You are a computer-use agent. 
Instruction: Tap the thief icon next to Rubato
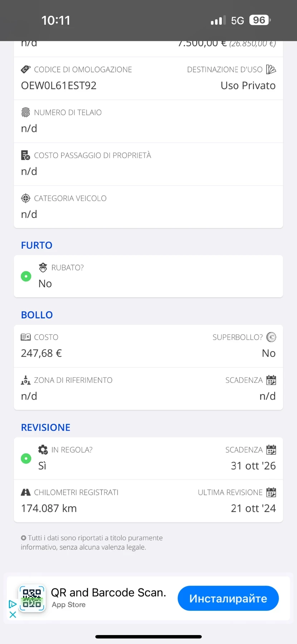pos(43,268)
